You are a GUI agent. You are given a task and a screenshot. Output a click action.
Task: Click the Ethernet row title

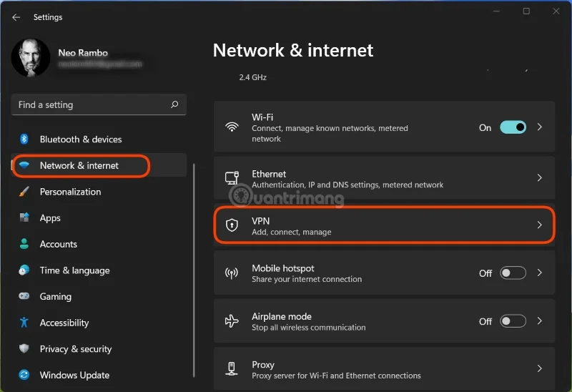[x=269, y=174]
